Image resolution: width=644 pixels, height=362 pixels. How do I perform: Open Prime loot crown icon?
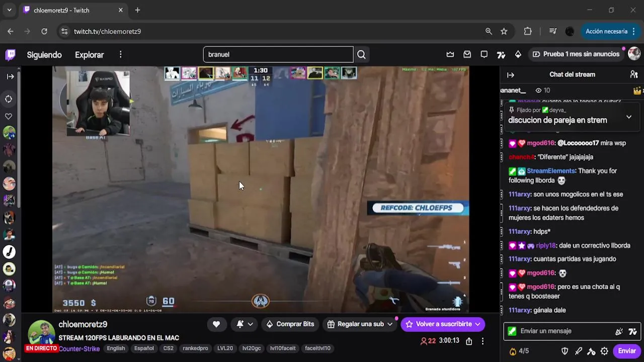(450, 54)
